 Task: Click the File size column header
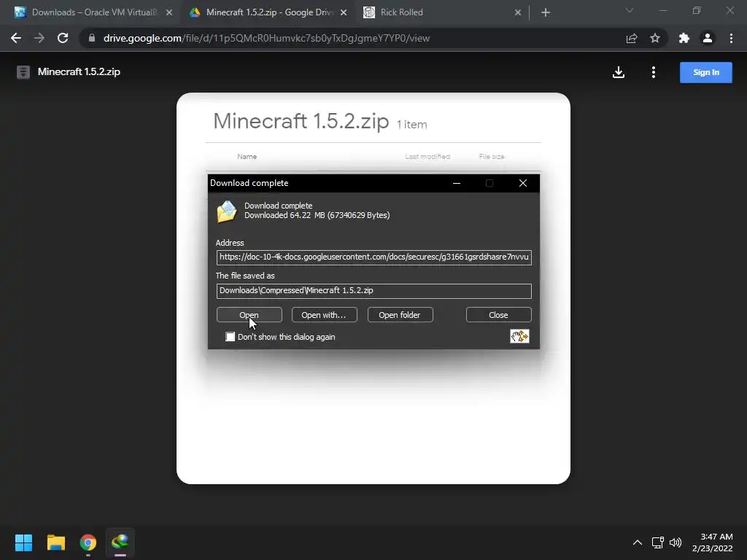pyautogui.click(x=492, y=156)
